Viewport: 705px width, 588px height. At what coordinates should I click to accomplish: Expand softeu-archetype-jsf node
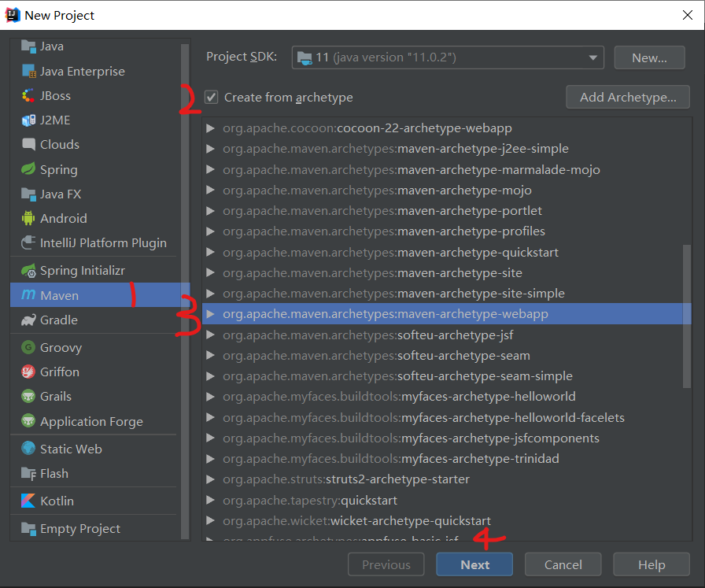210,335
